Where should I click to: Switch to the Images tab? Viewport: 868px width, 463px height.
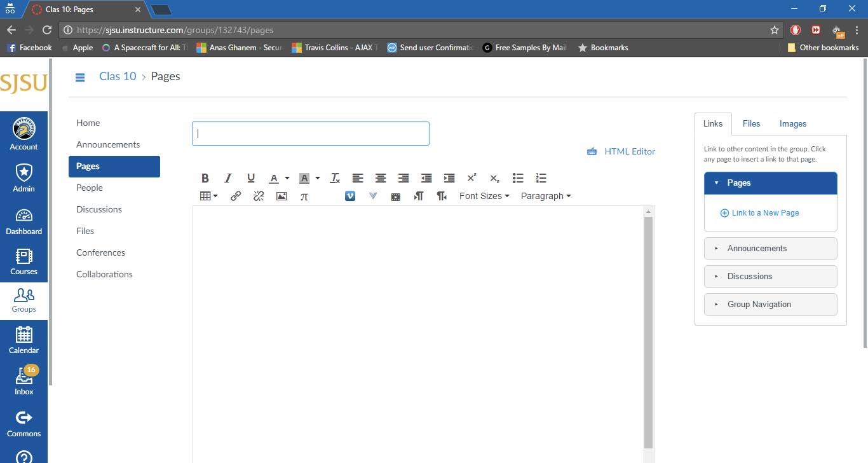coord(792,123)
